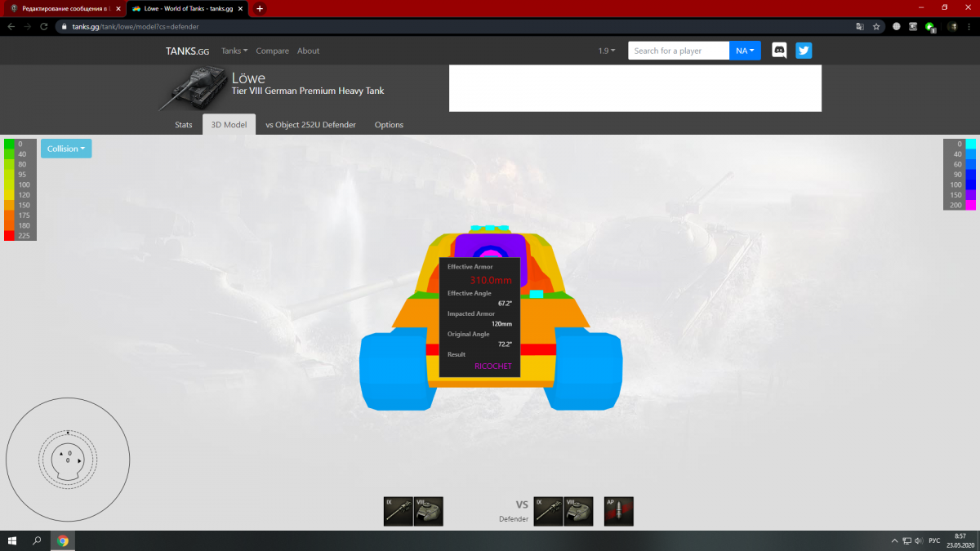Image resolution: width=980 pixels, height=551 pixels.
Task: Reload the page with the refresh button
Action: 43,26
